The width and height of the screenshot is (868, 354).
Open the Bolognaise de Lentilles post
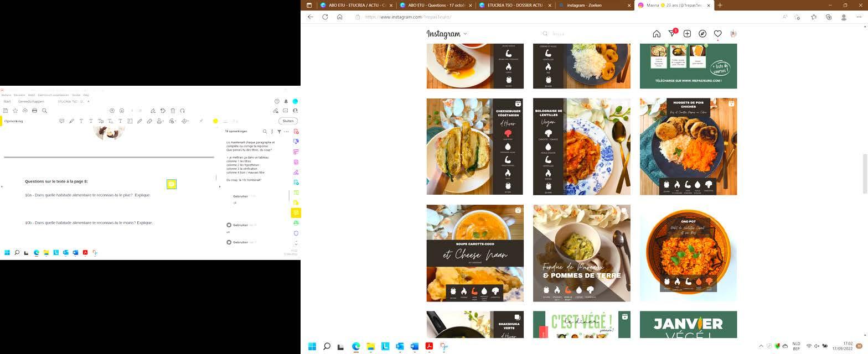click(582, 147)
